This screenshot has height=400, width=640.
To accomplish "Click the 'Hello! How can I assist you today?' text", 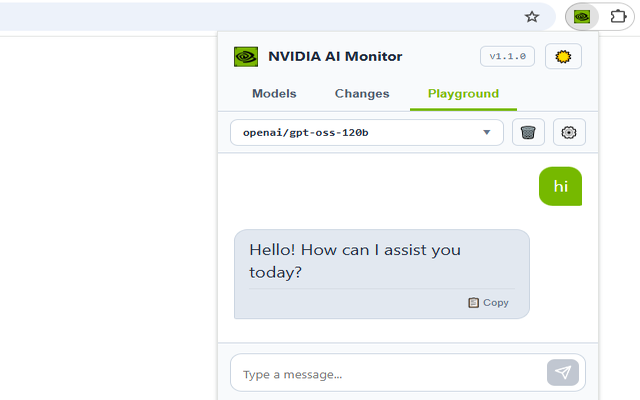I will point(355,261).
